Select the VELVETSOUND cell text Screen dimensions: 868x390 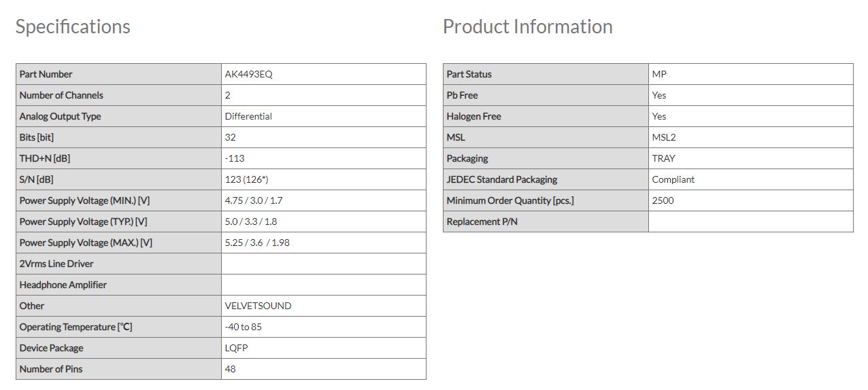(x=258, y=306)
